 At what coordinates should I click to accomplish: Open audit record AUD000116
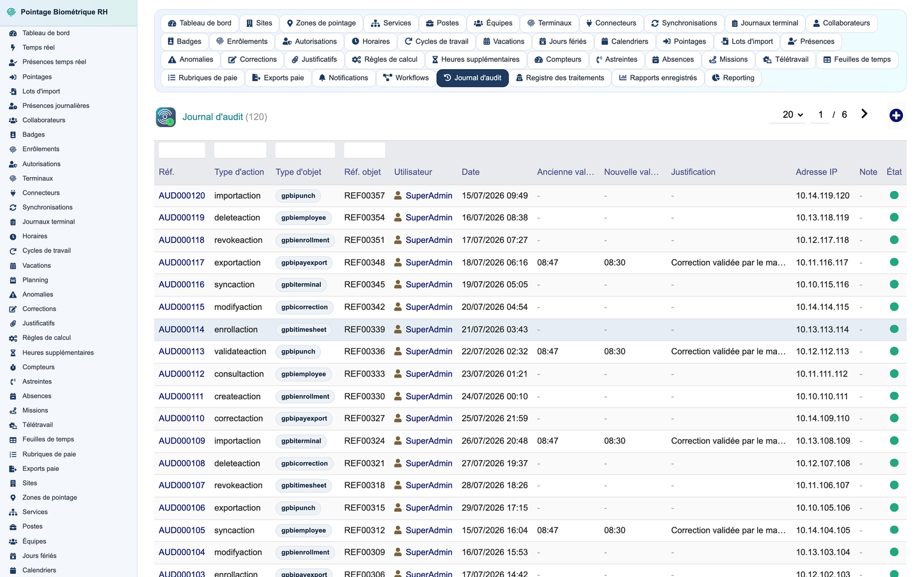coord(182,284)
